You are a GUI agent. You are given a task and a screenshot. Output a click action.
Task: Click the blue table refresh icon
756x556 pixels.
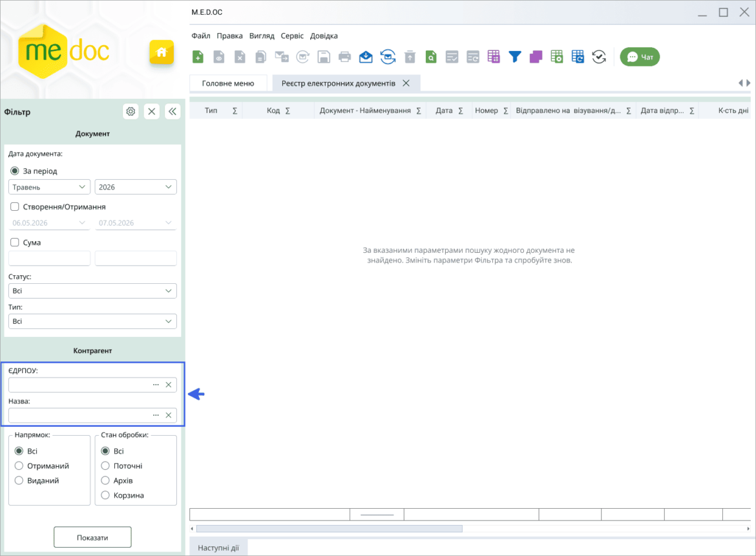[578, 57]
